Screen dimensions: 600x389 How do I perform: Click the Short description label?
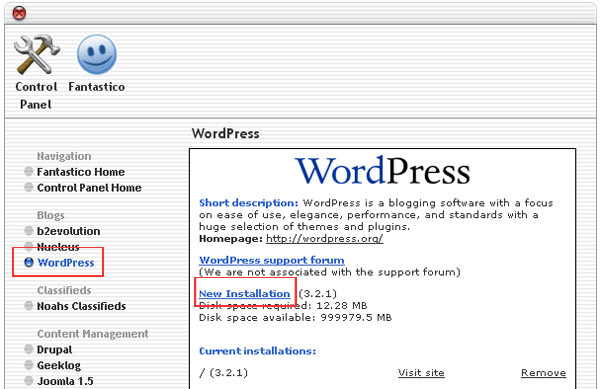[248, 203]
